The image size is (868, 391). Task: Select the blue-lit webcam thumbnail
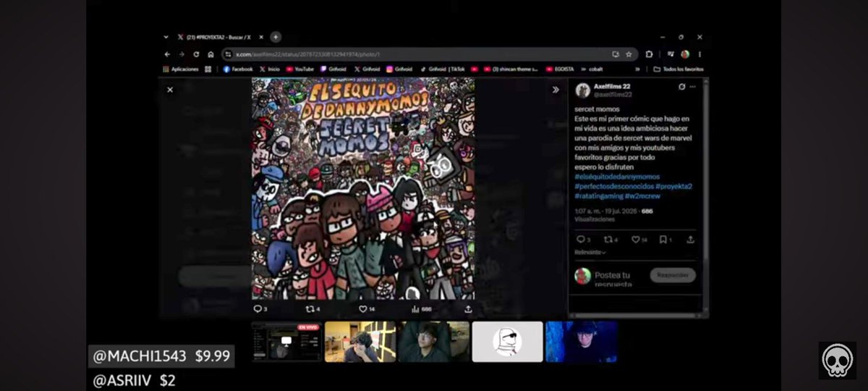(582, 342)
